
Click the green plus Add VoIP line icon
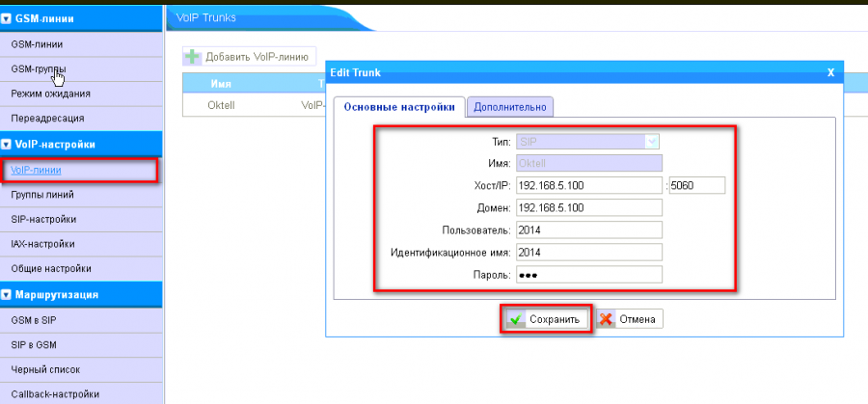tap(193, 56)
